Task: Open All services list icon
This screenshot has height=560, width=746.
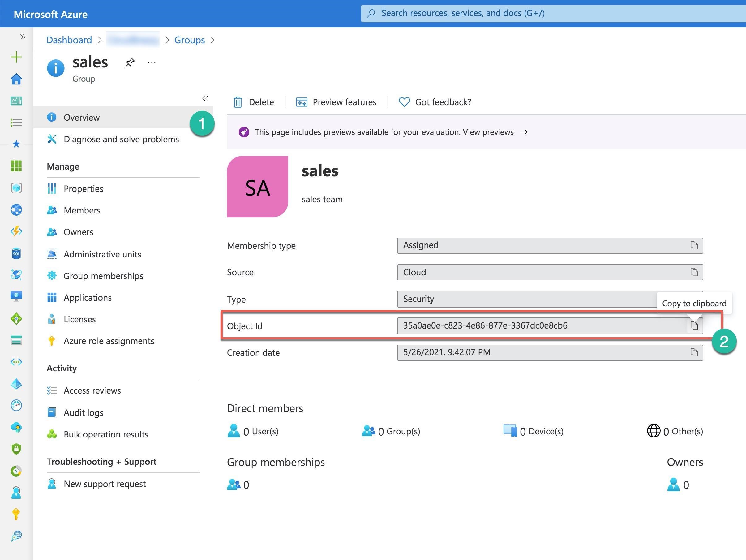Action: point(16,123)
